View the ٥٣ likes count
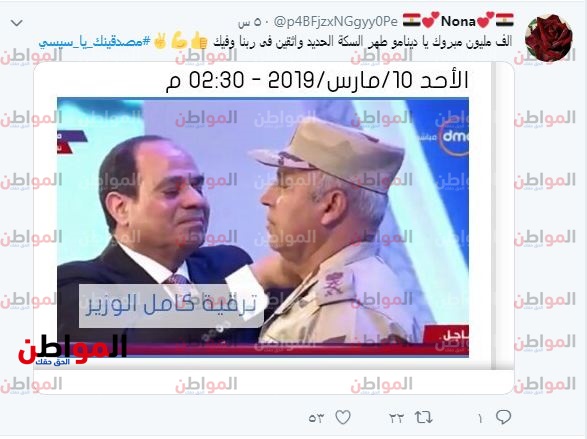The image size is (587, 439). (316, 418)
